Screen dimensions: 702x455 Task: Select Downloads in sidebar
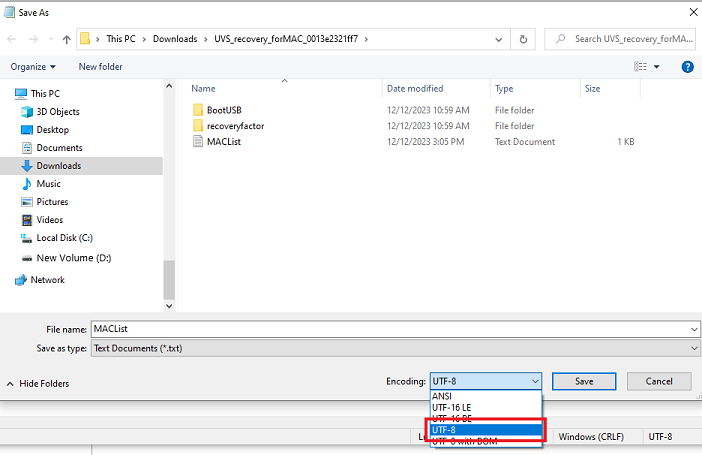tap(59, 166)
